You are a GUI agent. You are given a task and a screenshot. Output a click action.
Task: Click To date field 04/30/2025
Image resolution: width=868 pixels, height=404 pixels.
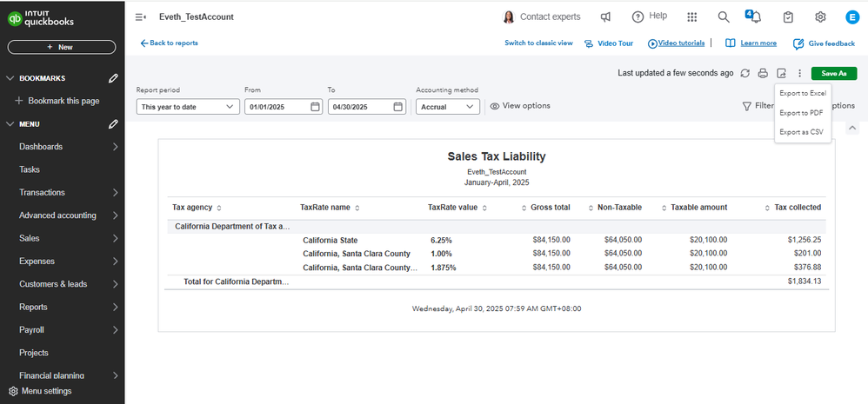point(366,107)
